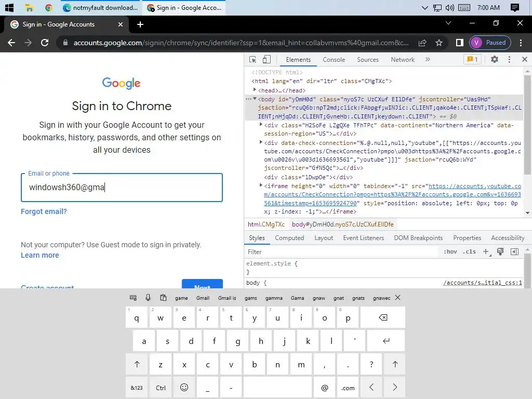Toggle the computed styles sidebar icon
Image resolution: width=532 pixels, height=399 pixels.
(x=514, y=252)
